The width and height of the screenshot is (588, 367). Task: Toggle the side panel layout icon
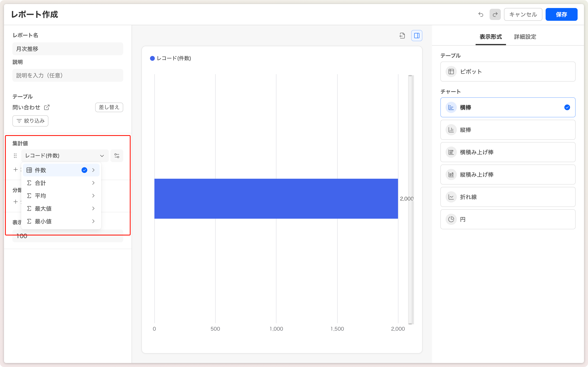click(417, 36)
